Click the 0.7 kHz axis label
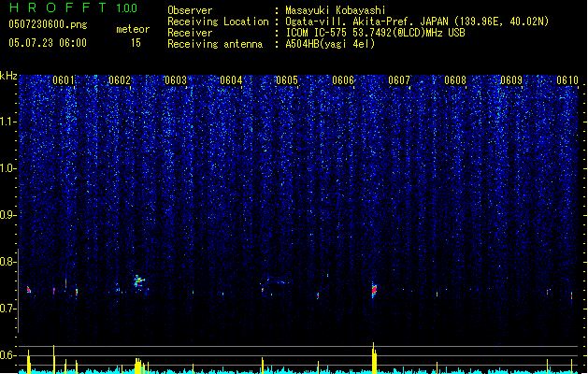The height and width of the screenshot is (374, 588). [x=8, y=309]
